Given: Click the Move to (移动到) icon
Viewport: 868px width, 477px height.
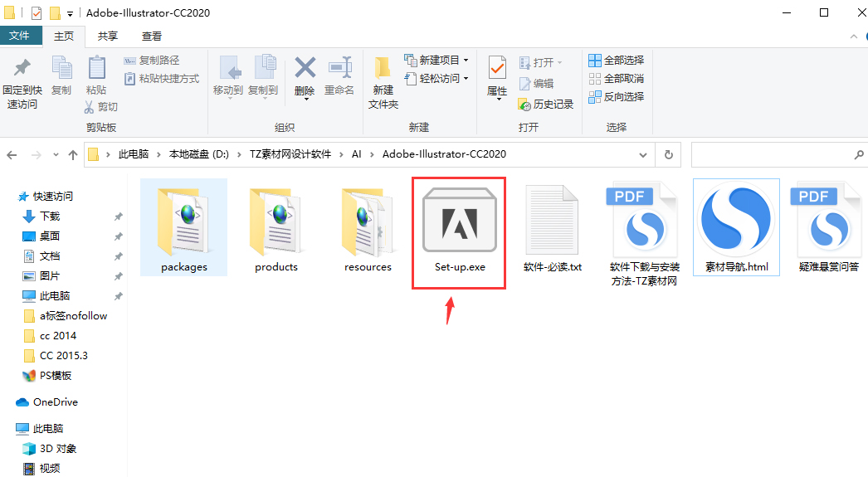Looking at the screenshot, I should 229,69.
